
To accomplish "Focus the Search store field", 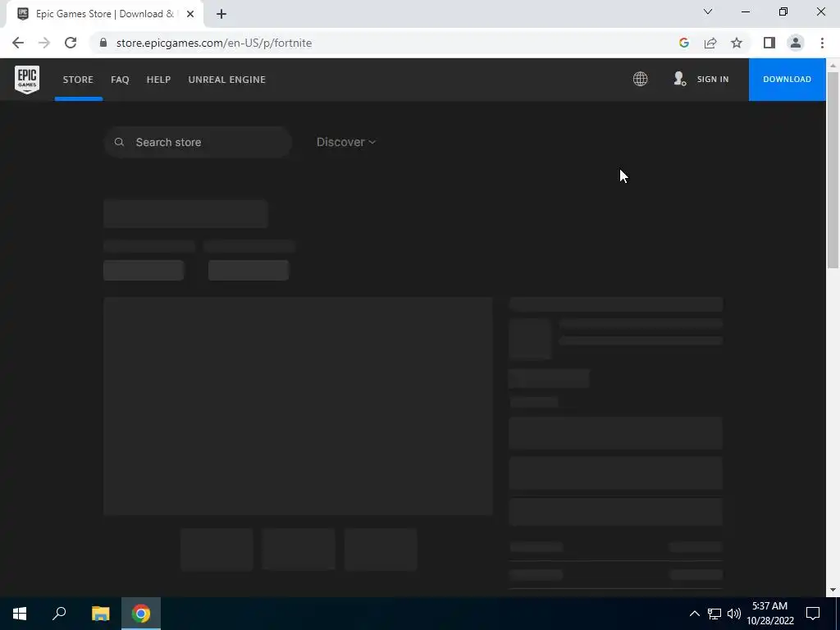I will click(x=198, y=142).
